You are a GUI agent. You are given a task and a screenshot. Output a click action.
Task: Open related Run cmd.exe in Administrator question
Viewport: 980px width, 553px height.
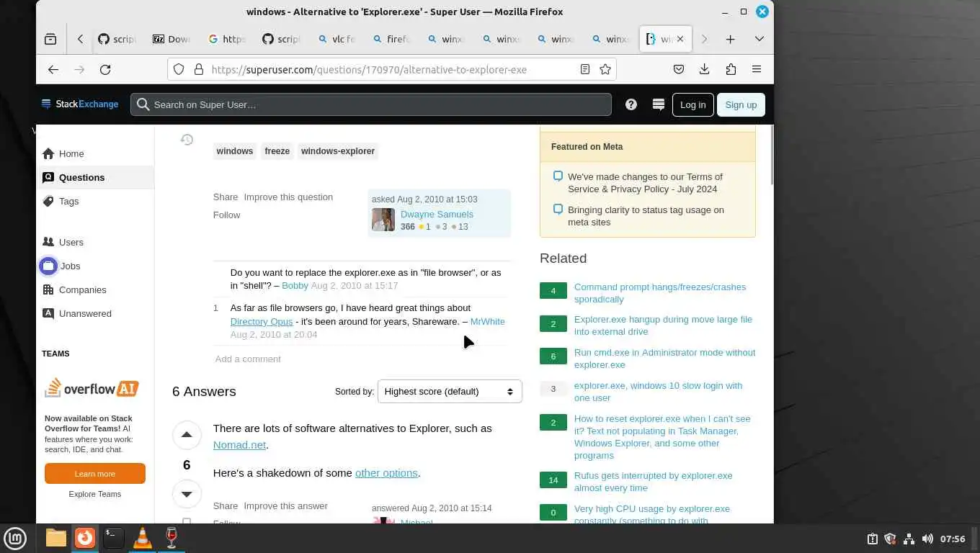coord(664,358)
